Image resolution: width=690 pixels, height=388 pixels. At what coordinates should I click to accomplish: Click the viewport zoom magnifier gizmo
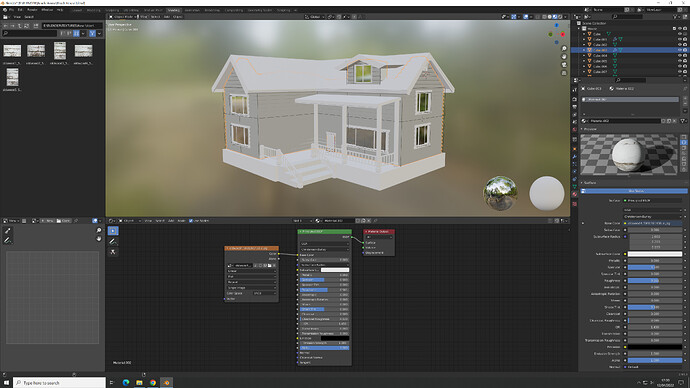(x=564, y=48)
